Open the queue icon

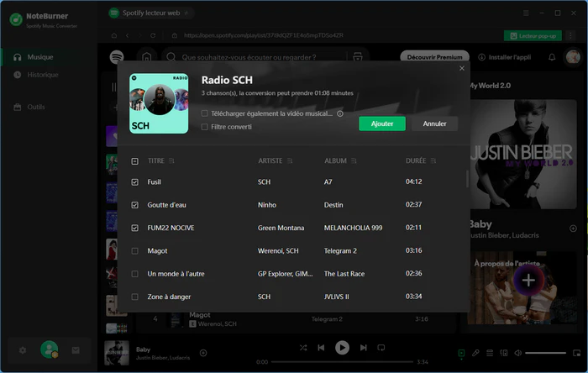tap(490, 353)
